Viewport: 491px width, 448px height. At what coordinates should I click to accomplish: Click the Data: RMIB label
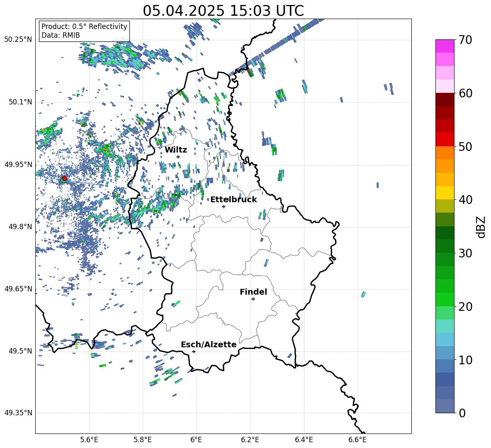(x=61, y=35)
